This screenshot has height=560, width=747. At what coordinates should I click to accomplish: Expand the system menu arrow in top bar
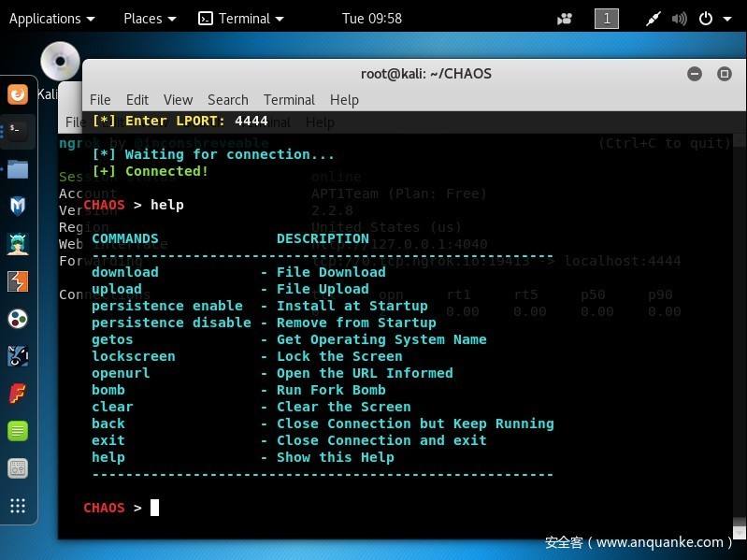pyautogui.click(x=727, y=19)
